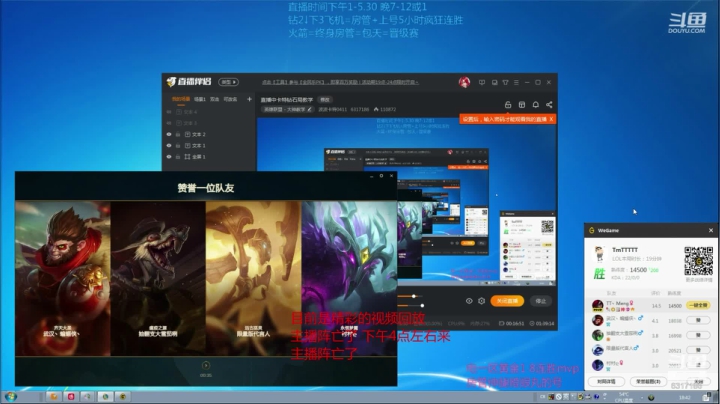
Task: Toggle hidden eye for 文本 3 layer
Action: [x=169, y=123]
